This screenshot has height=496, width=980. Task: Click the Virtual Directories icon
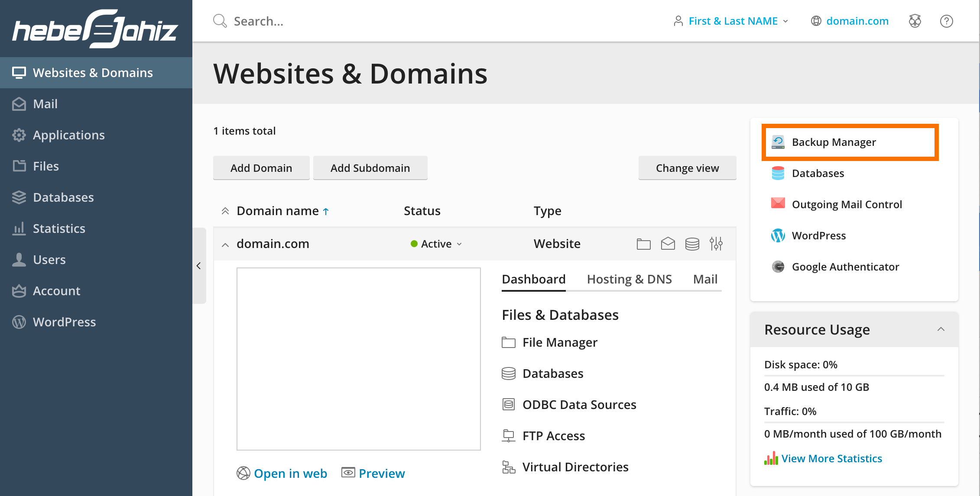509,467
